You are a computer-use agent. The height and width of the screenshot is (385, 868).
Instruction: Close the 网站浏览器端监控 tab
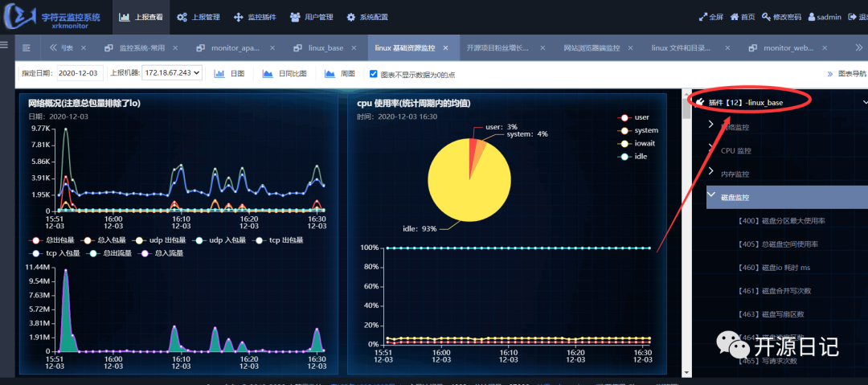(631, 48)
